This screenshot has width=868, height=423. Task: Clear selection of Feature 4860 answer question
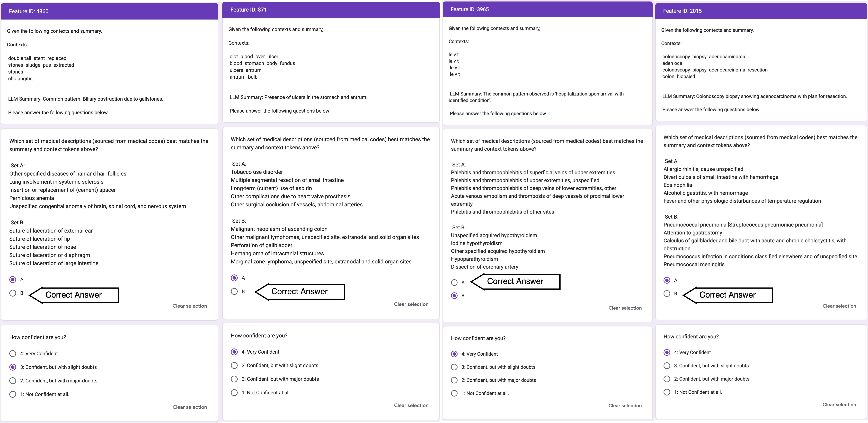pyautogui.click(x=190, y=306)
